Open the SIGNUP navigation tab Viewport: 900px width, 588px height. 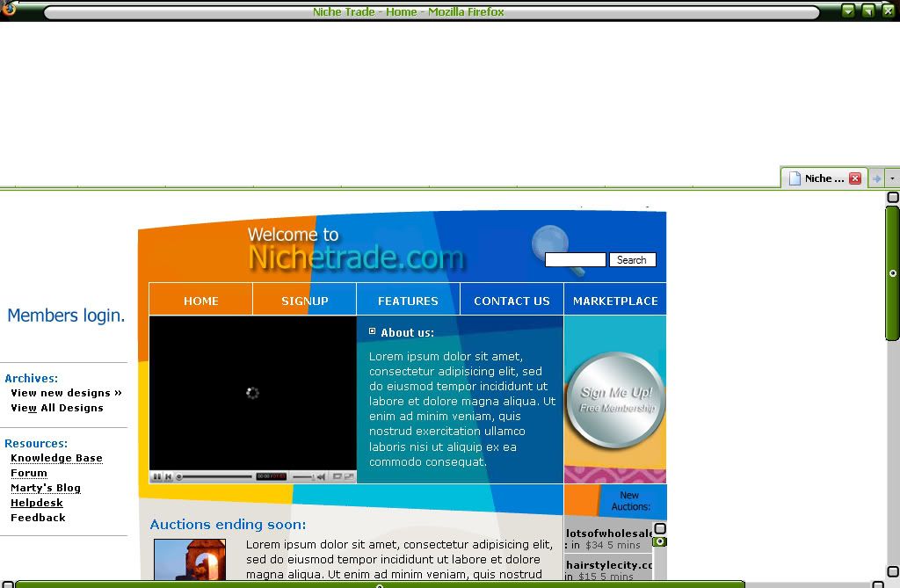click(x=305, y=299)
